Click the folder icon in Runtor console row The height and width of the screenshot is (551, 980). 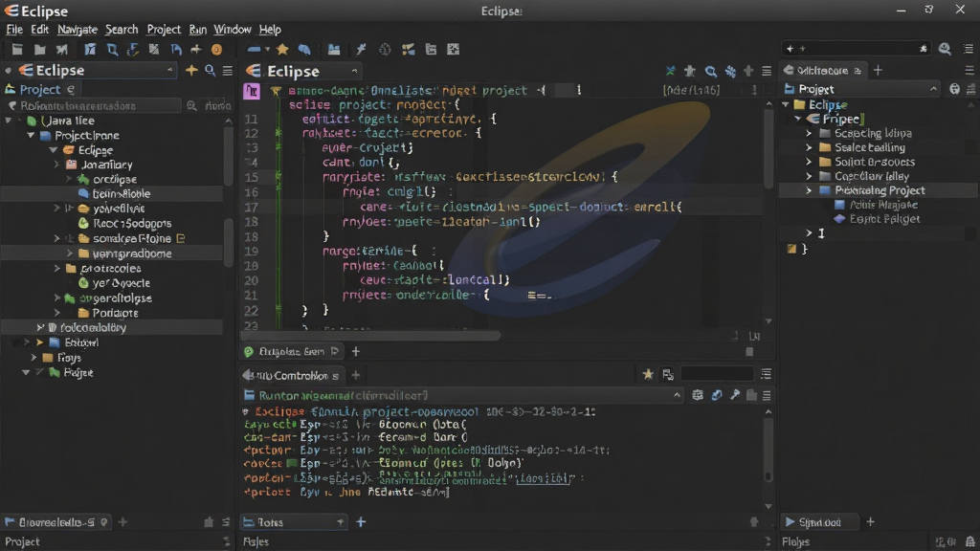pos(752,395)
